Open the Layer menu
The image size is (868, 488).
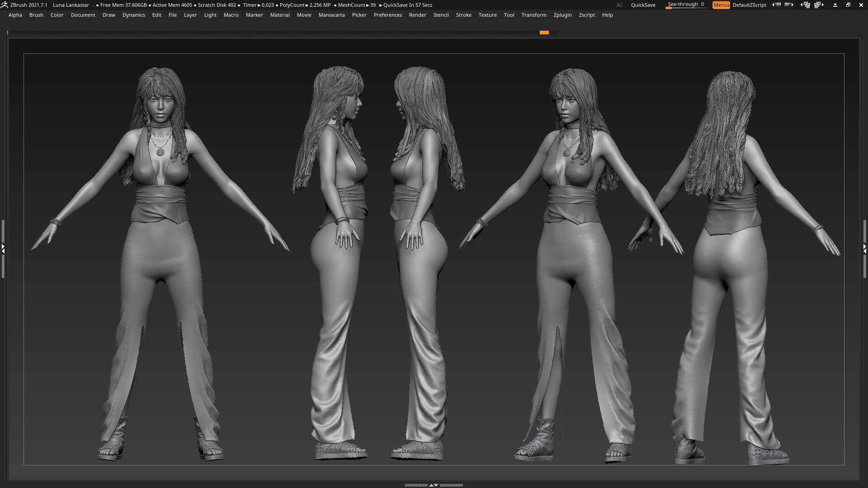(x=190, y=15)
